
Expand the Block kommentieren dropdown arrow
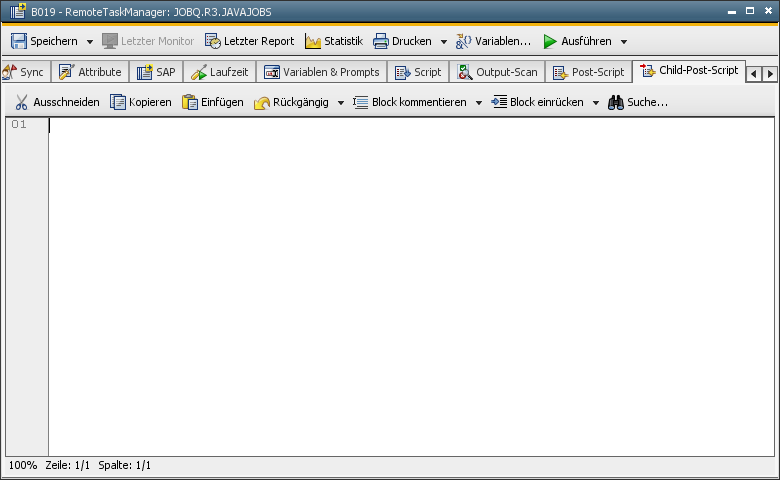pyautogui.click(x=479, y=103)
